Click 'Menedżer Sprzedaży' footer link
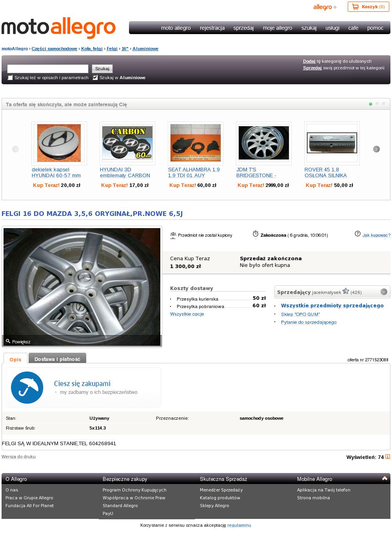Screen dimensions: 392x533 coord(221,490)
